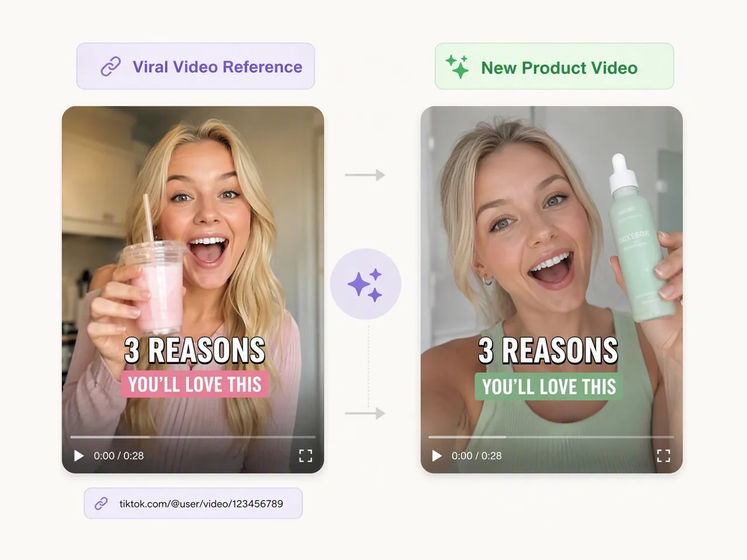Open fullscreen on the new product video
The image size is (747, 560).
(664, 456)
